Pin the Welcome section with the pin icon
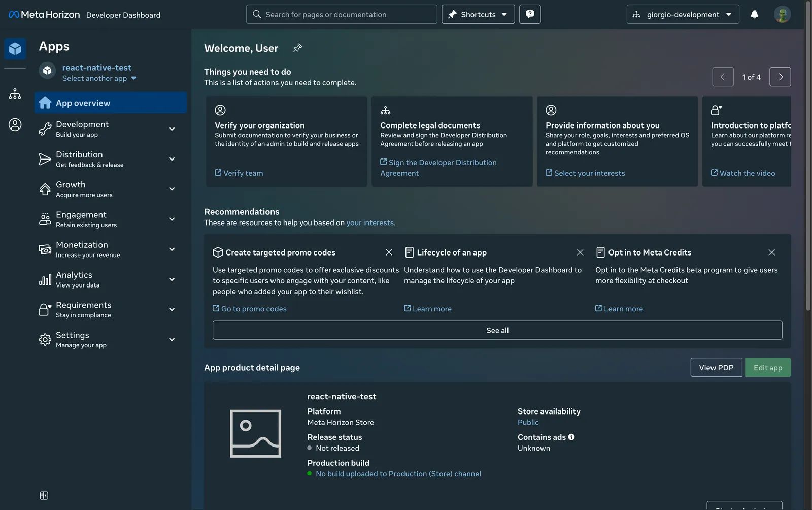This screenshot has width=812, height=510. coord(298,48)
